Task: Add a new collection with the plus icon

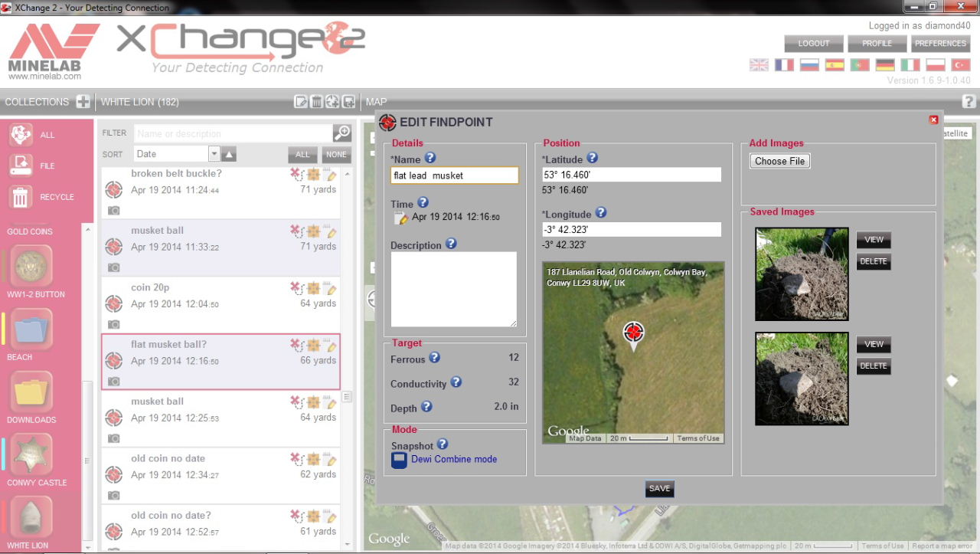Action: (83, 101)
